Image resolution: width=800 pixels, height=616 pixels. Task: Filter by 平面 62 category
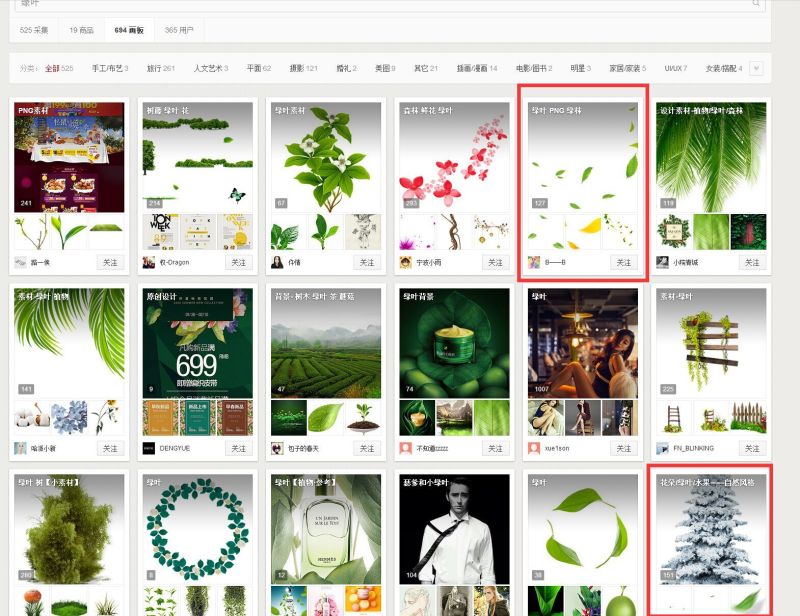[x=259, y=68]
